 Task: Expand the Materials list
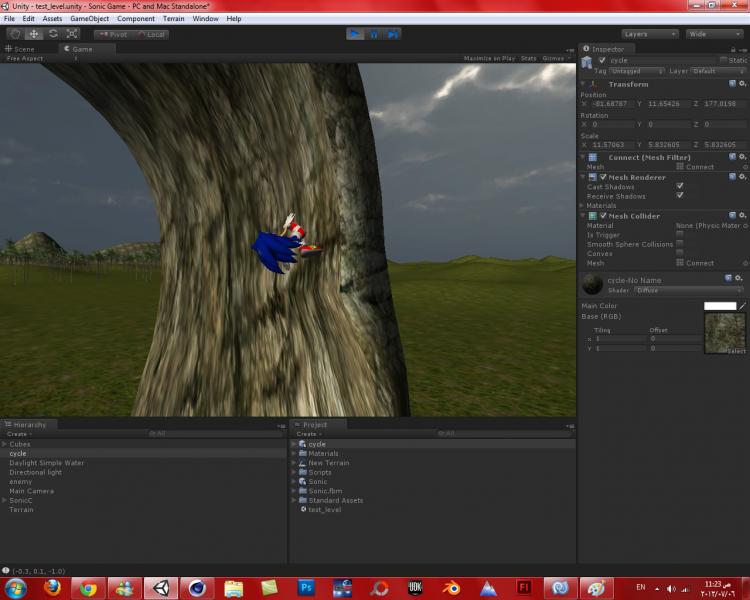[583, 206]
